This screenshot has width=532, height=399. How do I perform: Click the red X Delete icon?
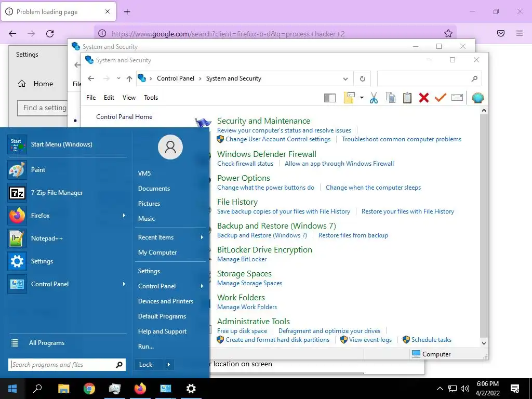tap(424, 98)
